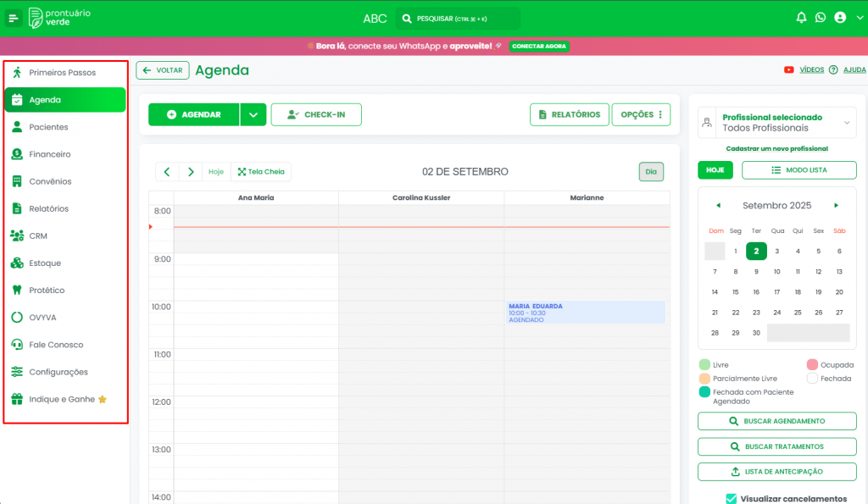
Task: Open the Opções menu
Action: coord(641,115)
